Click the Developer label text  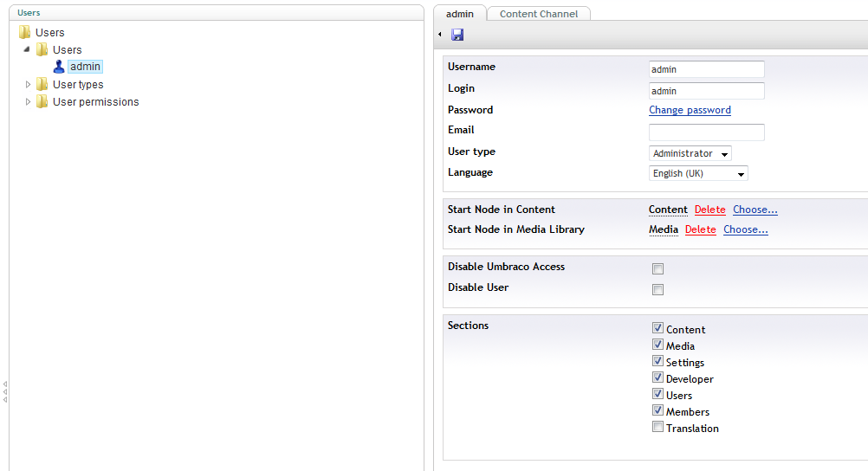[x=690, y=379]
